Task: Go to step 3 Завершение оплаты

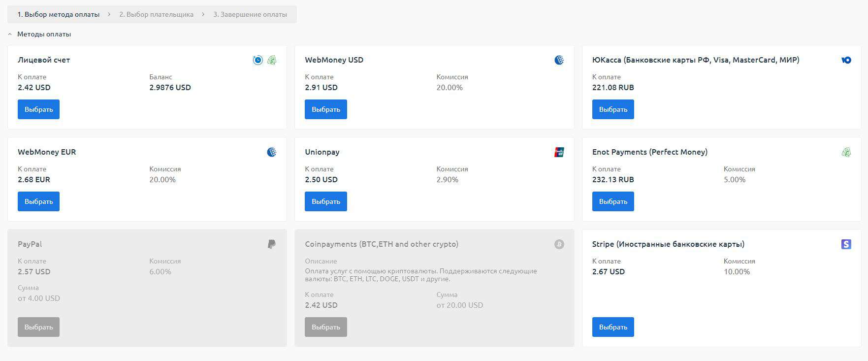Action: point(250,15)
